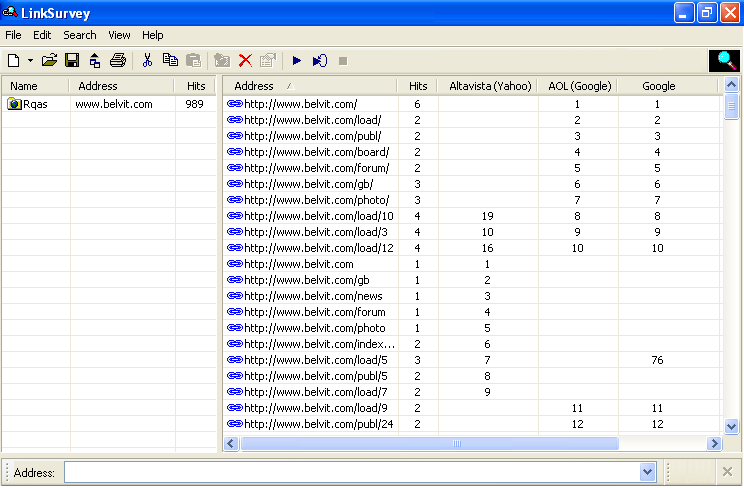744x488 pixels.
Task: Click the scroll down arrow of results list
Action: coord(731,426)
